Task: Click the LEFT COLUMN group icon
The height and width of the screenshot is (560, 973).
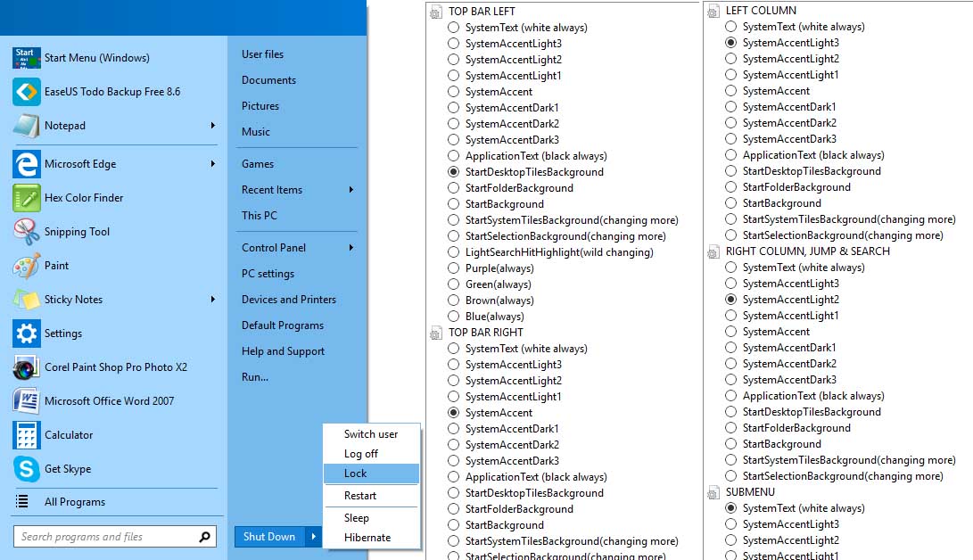Action: click(713, 12)
